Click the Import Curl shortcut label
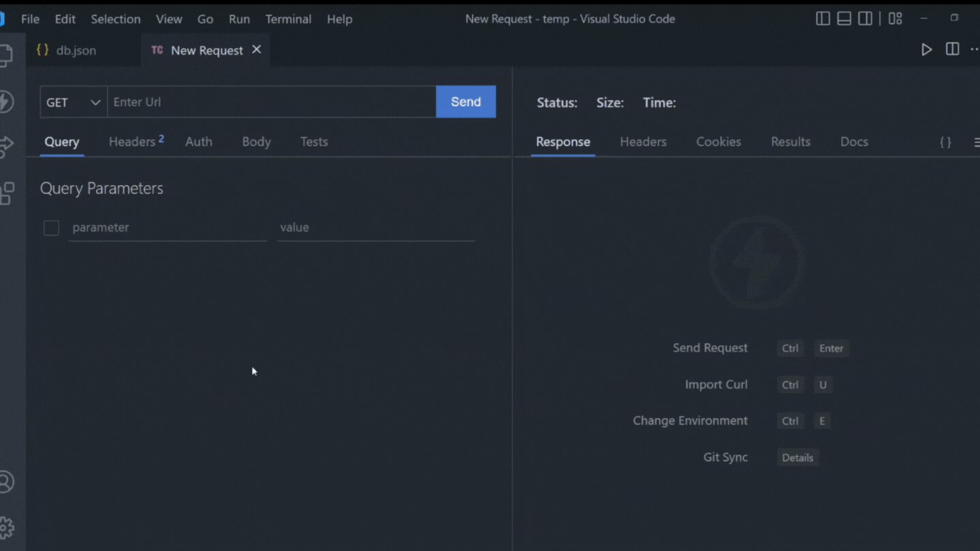This screenshot has width=980, height=551. [716, 384]
